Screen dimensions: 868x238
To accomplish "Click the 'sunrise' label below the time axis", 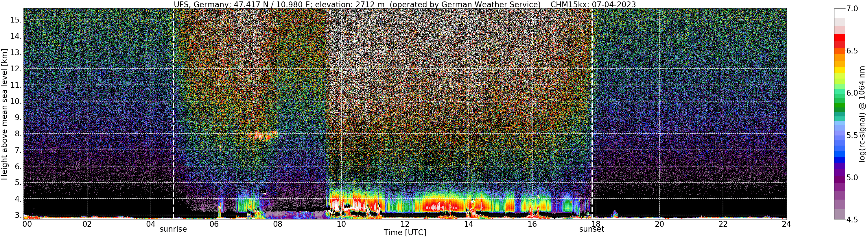I will point(173,229).
